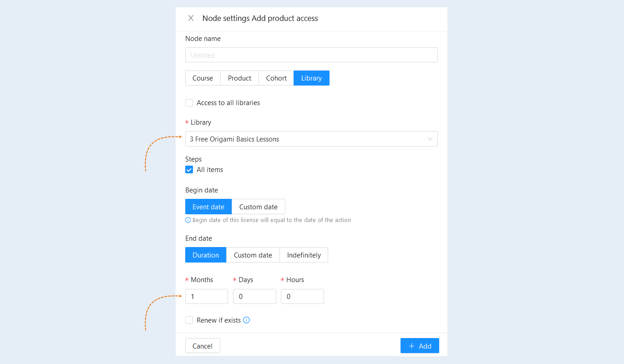Choose Custom date for Begin date
Viewport: 624px width, 364px height.
259,207
